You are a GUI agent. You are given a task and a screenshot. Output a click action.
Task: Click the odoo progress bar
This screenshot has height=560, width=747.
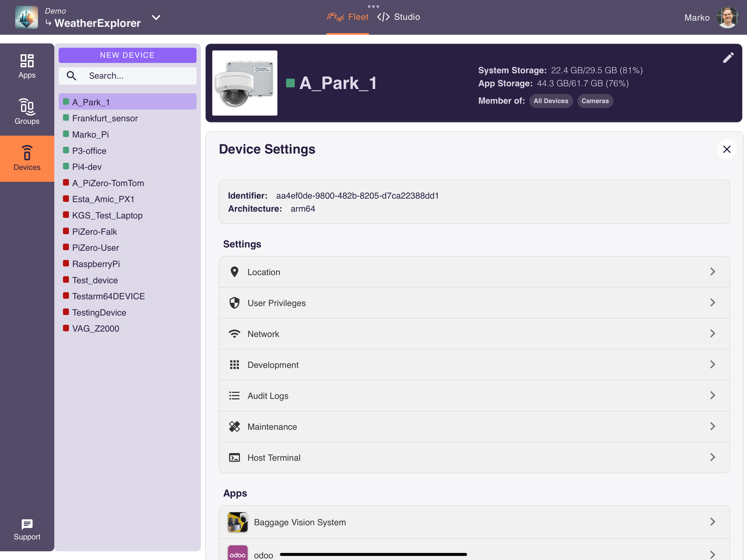[x=373, y=554]
